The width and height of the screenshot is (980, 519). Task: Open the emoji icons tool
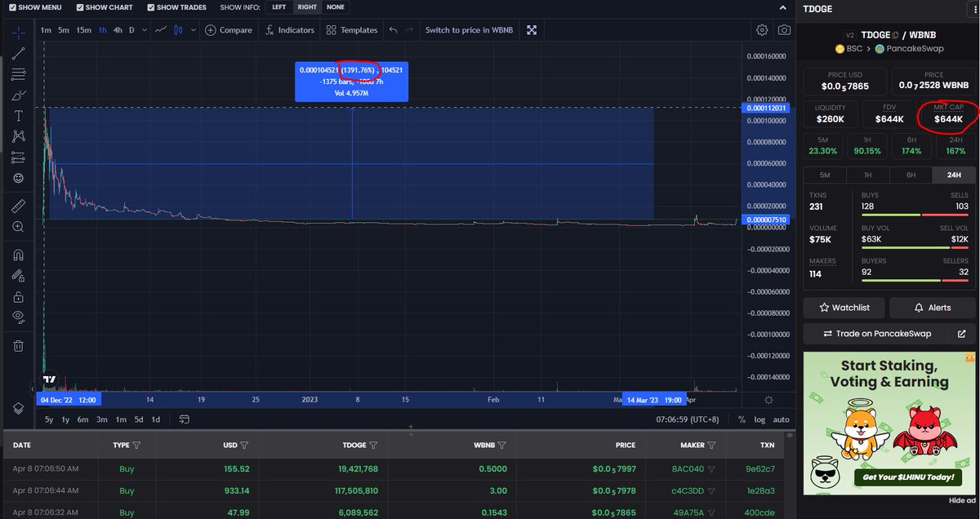[18, 178]
